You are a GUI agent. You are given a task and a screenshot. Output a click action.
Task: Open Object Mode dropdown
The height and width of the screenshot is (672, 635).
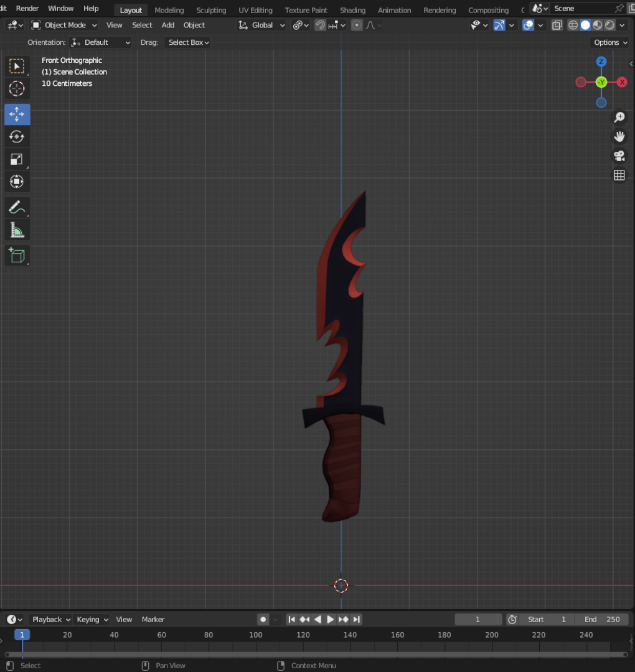pos(64,26)
